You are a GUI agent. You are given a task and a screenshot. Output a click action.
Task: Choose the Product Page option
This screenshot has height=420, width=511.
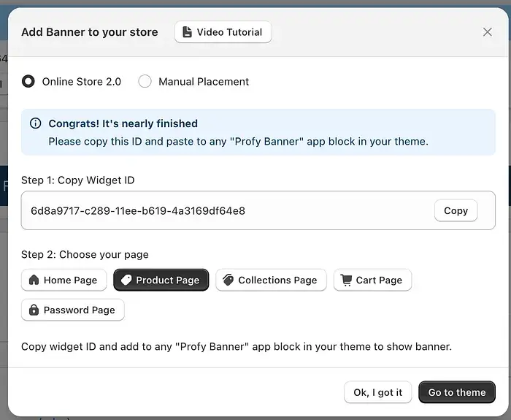point(161,280)
